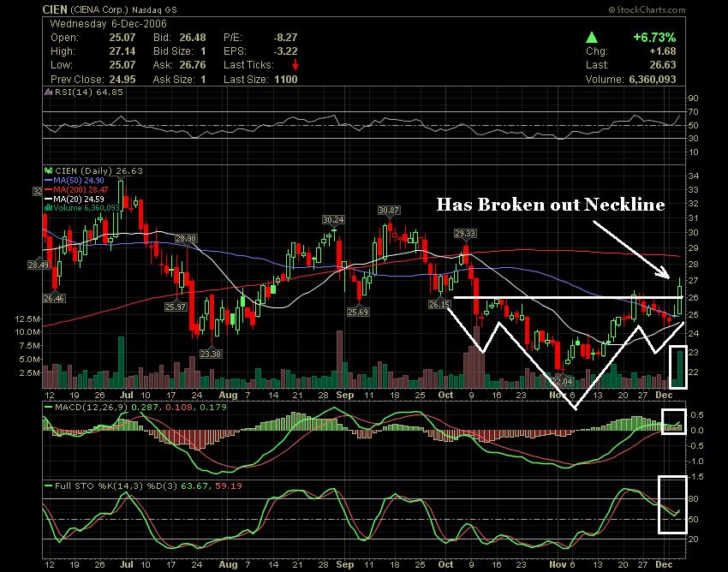
Task: Click the MA(200) 28.47 legend entry
Action: (x=81, y=189)
